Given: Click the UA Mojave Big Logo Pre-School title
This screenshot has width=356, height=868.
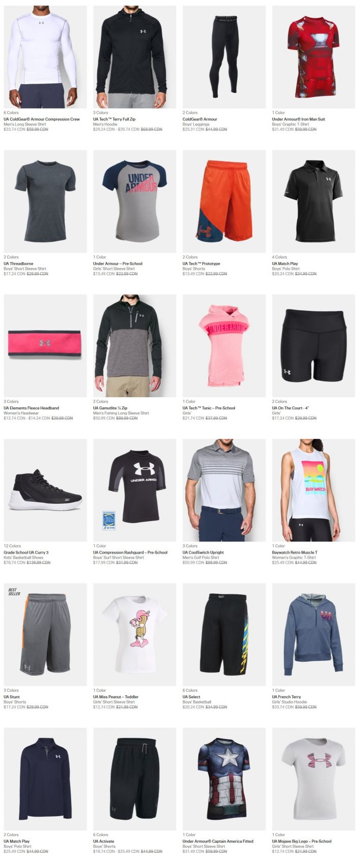Looking at the screenshot, I should coord(302,841).
